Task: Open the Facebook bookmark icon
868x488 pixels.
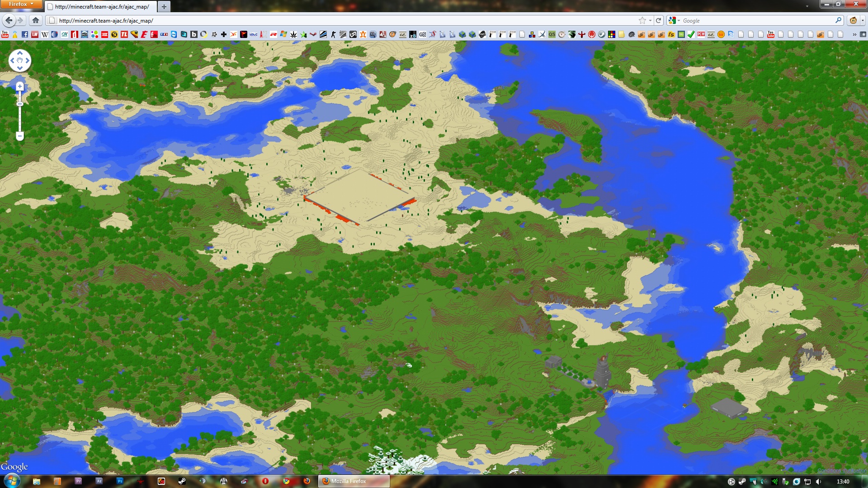Action: tap(25, 34)
